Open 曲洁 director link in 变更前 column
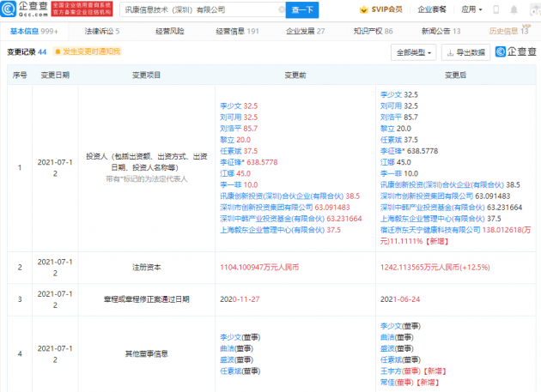 click(x=227, y=348)
